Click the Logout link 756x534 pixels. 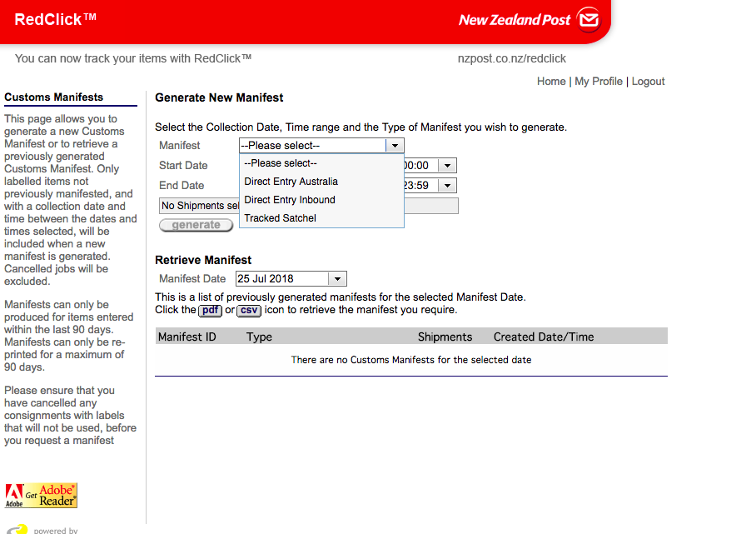click(x=648, y=81)
